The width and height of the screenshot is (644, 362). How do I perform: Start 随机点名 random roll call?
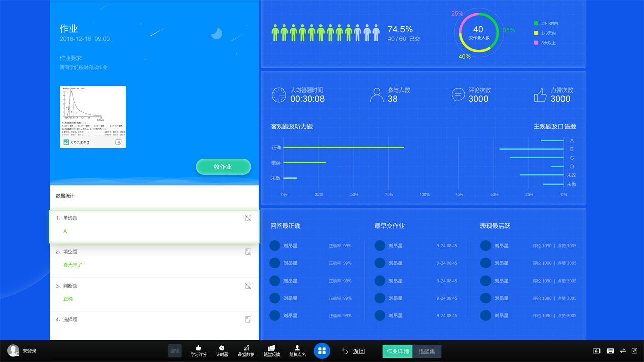tap(297, 351)
